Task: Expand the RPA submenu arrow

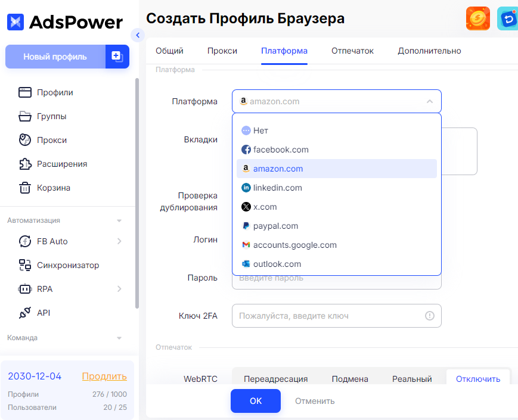Action: [x=119, y=289]
